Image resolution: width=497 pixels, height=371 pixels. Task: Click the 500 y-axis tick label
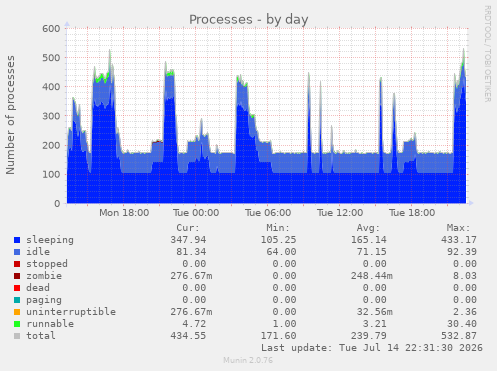(51, 58)
